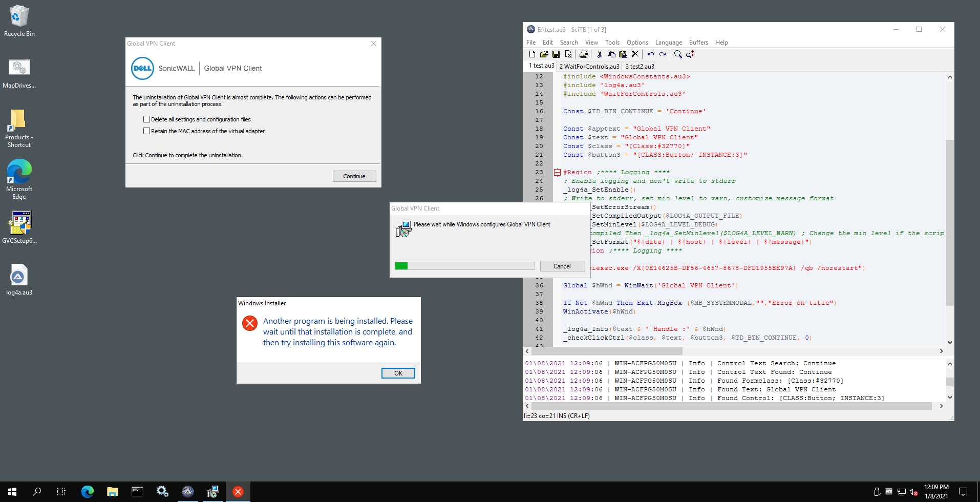Open Windows Start menu
980x502 pixels.
click(12, 492)
